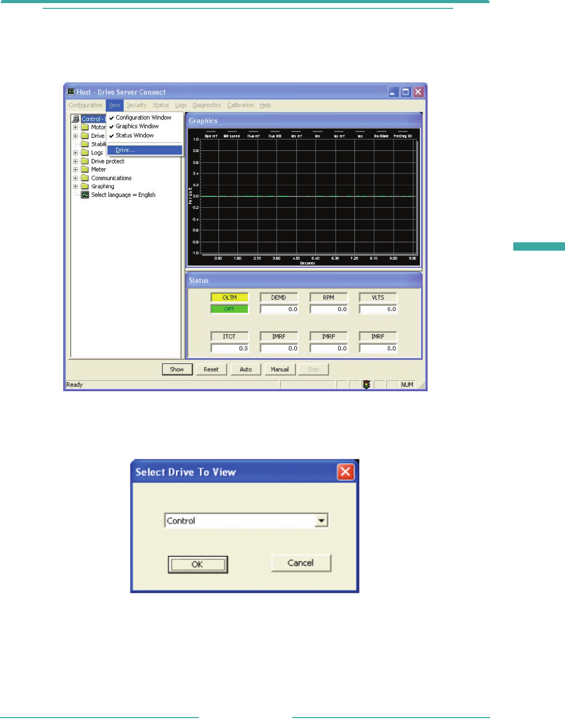Click the Stability folder icon
This screenshot has height=728, width=565.
[85, 144]
